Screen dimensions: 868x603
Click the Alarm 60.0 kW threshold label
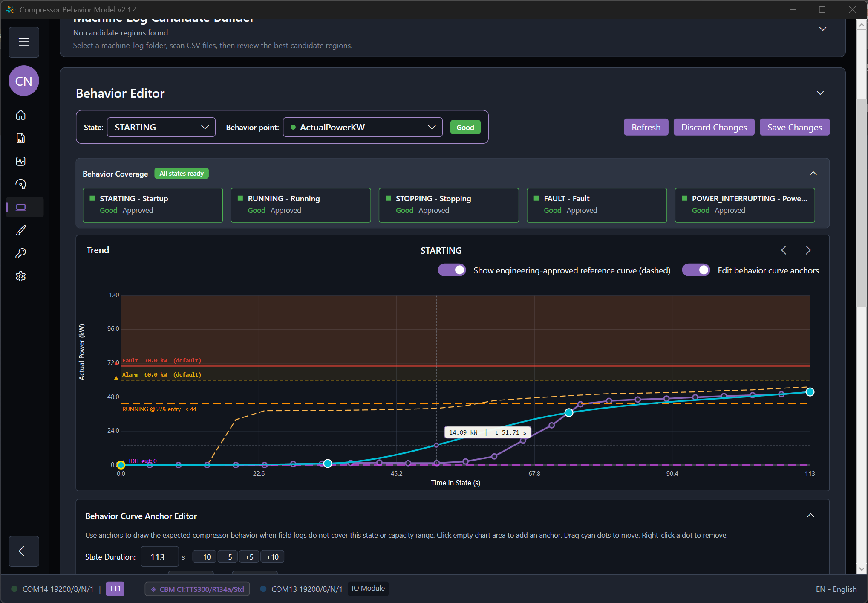(162, 375)
